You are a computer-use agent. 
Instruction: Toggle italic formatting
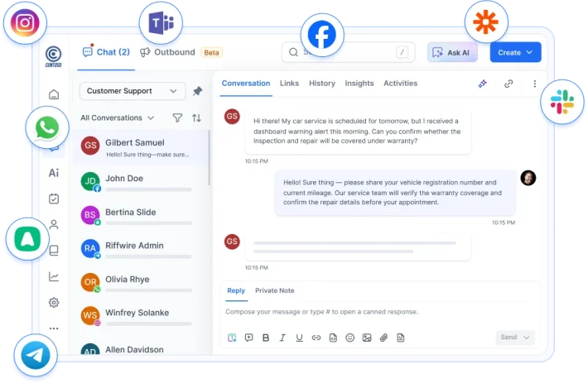coord(282,338)
